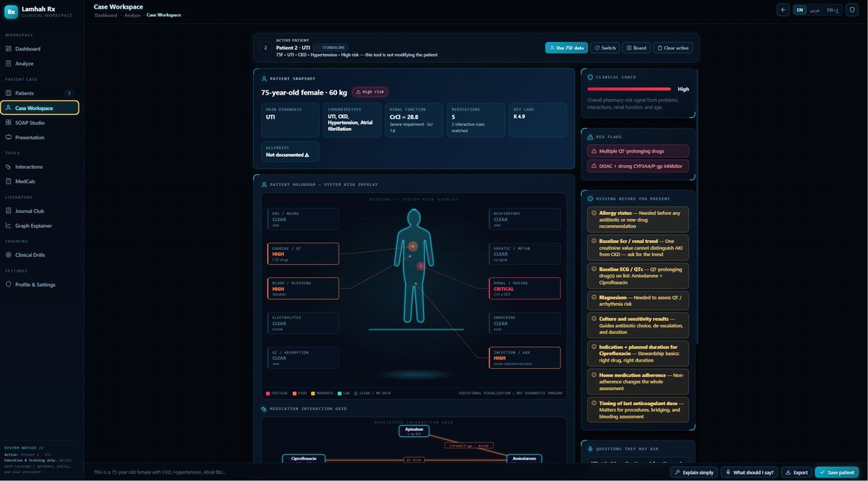Switch language to EN
This screenshot has height=481, width=868.
pos(799,10)
